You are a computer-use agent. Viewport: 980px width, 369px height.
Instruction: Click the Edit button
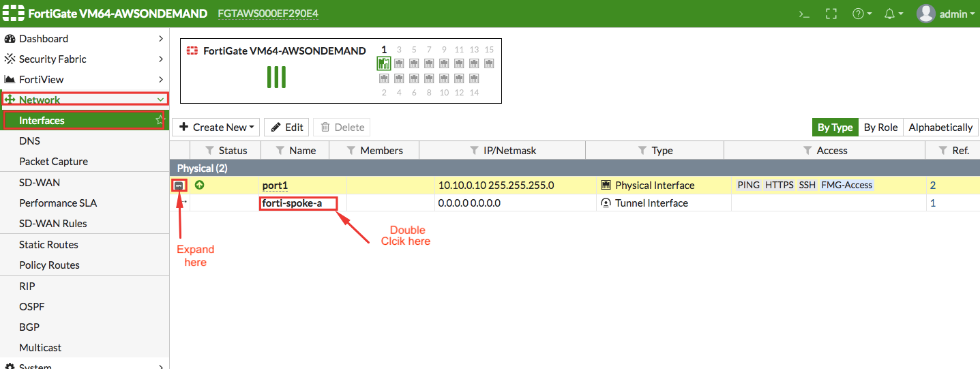point(286,127)
